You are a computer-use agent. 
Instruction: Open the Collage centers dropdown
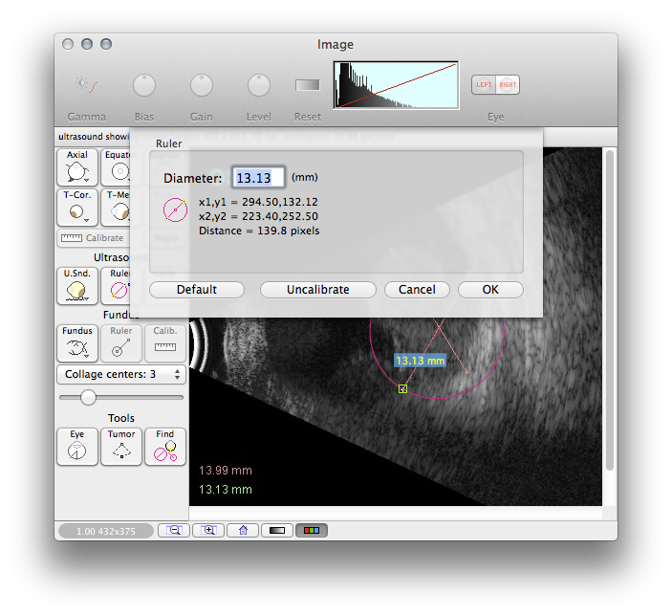(120, 374)
